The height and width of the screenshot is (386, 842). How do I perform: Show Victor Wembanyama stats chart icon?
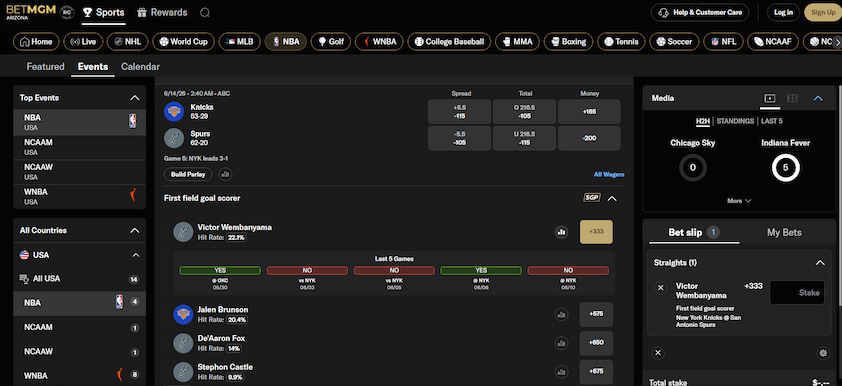(x=562, y=232)
